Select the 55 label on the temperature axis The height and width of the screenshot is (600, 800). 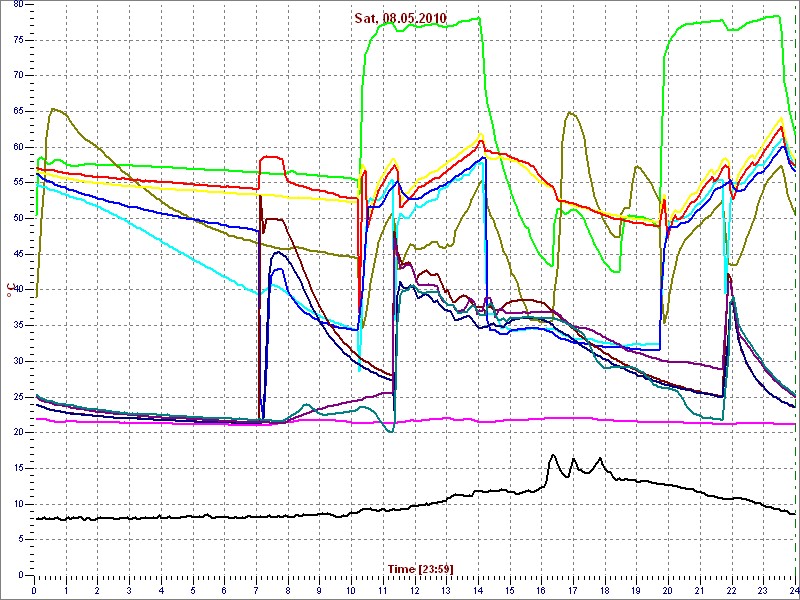pos(17,183)
